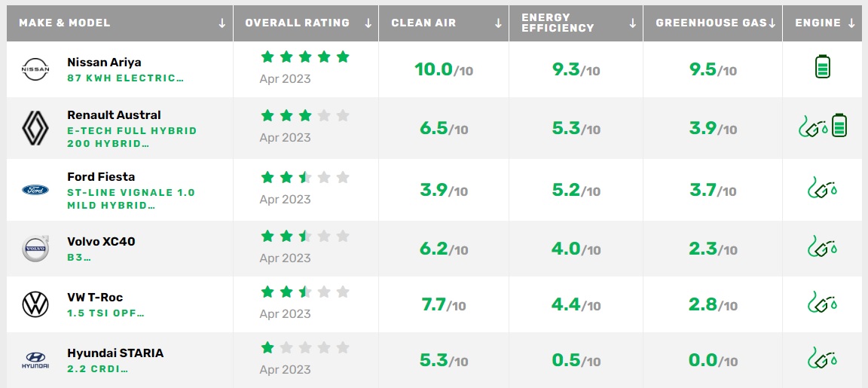This screenshot has width=868, height=388.
Task: Click the Volvo brand logo
Action: 35,249
